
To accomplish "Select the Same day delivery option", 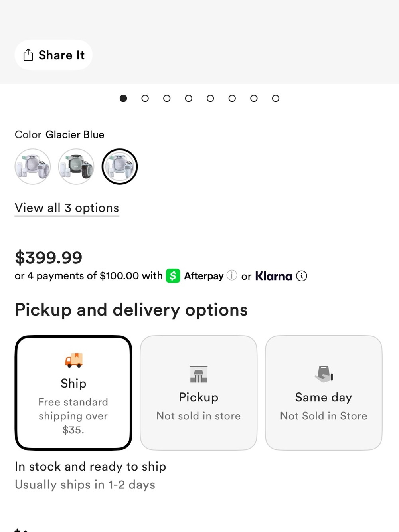I will point(324,393).
